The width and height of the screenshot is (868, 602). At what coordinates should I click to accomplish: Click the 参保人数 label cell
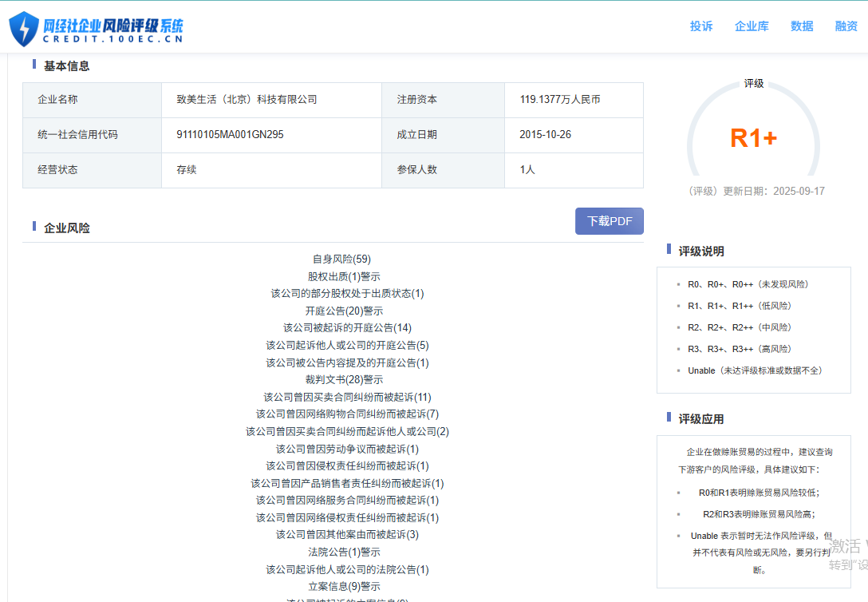pos(443,169)
